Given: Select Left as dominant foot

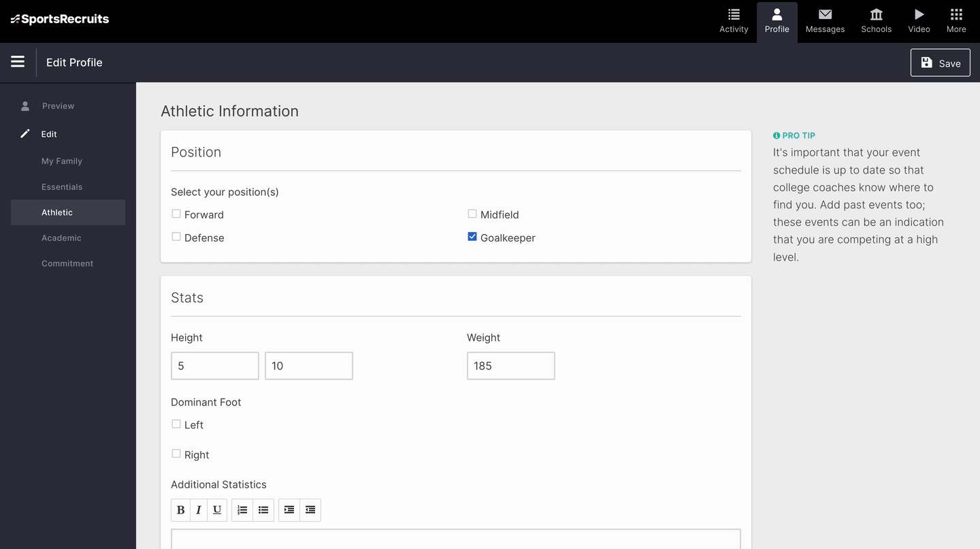Looking at the screenshot, I should [176, 424].
